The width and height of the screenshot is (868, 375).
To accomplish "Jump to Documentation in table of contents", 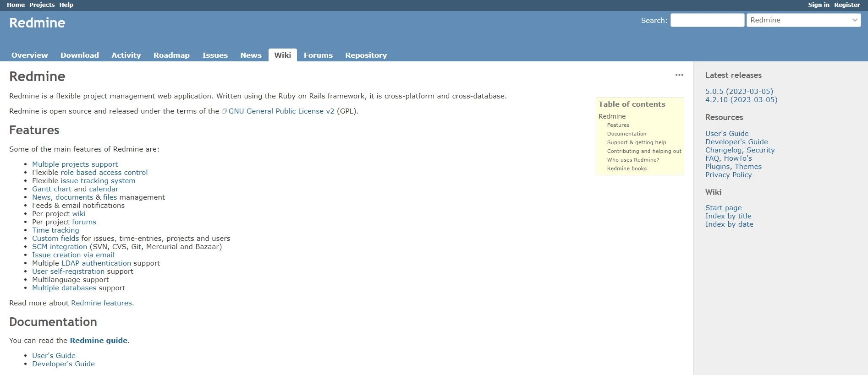I will click(626, 134).
